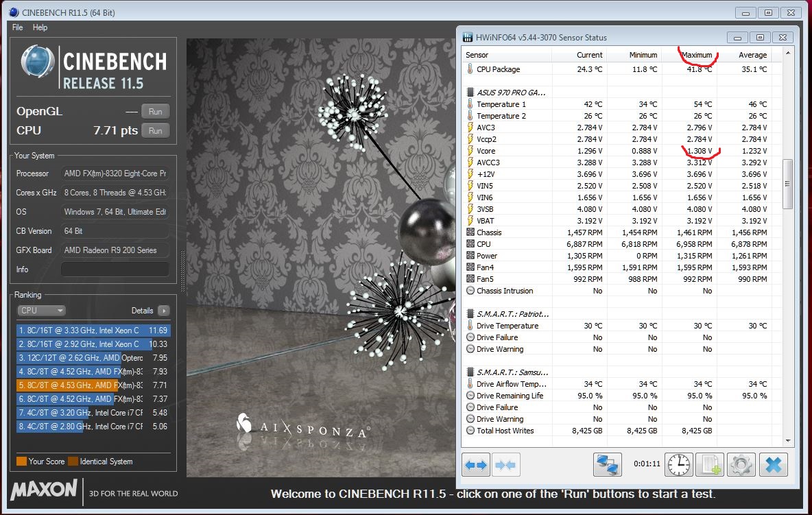Open the File menu in Cinebench

pos(18,27)
